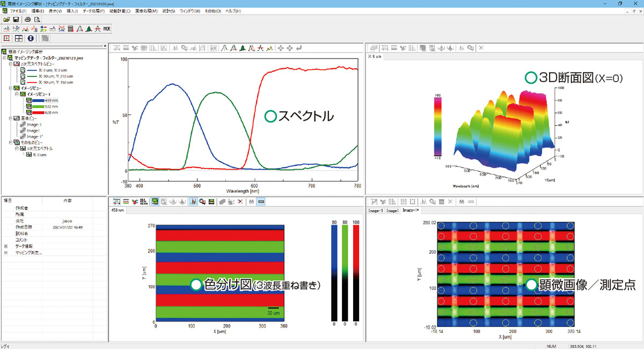This screenshot has width=644, height=349.
Task: Select the 459 nm tab above the color map
Action: [118, 211]
